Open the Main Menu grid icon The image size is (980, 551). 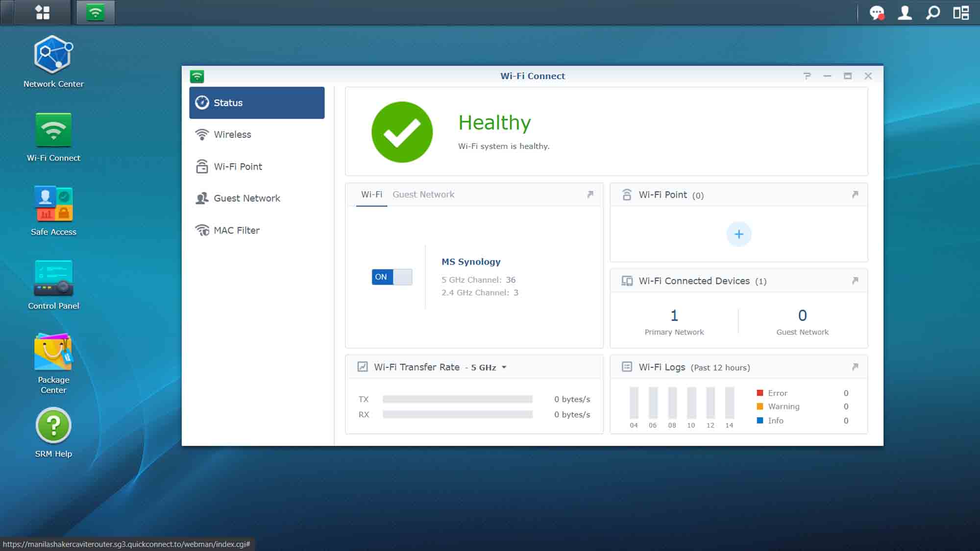(x=43, y=12)
